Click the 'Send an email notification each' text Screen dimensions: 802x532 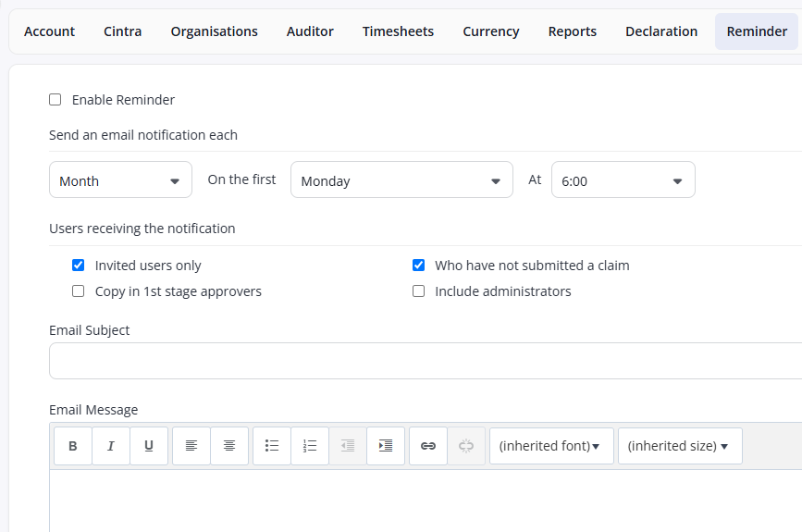[143, 135]
